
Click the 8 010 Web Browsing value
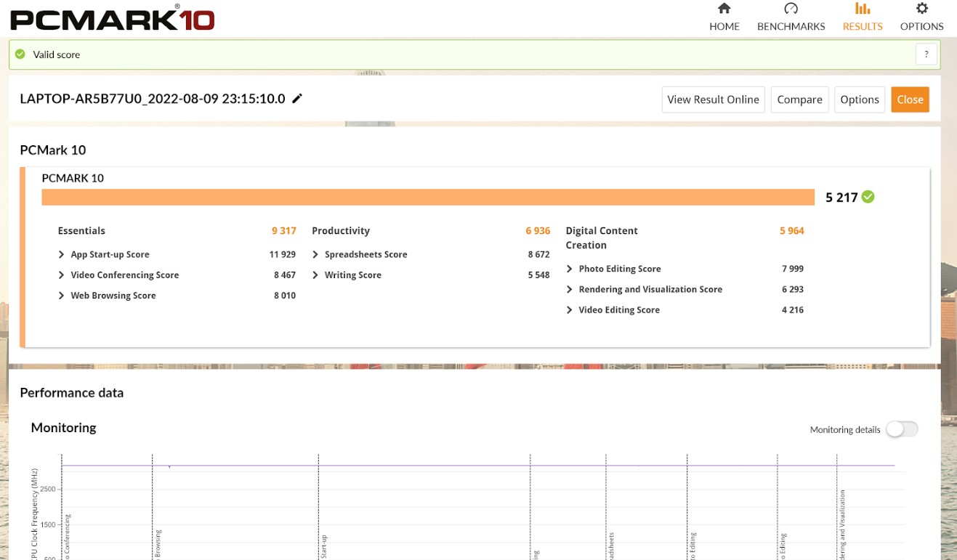285,296
